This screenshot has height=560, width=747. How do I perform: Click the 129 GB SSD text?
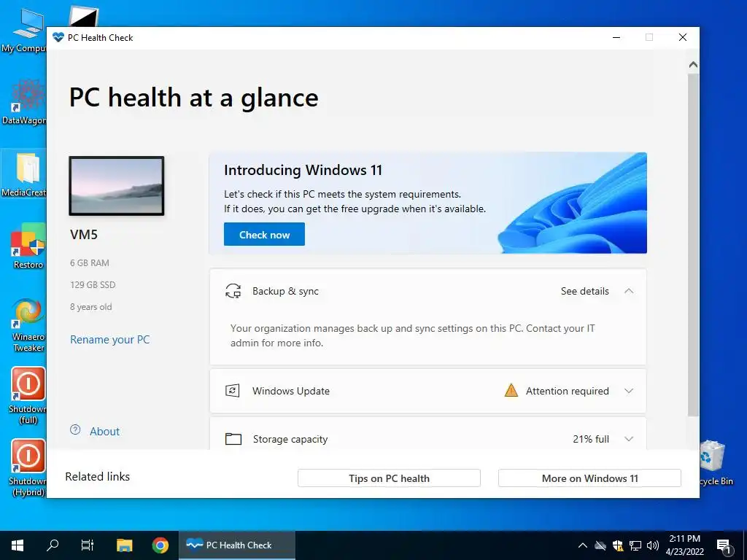point(93,285)
